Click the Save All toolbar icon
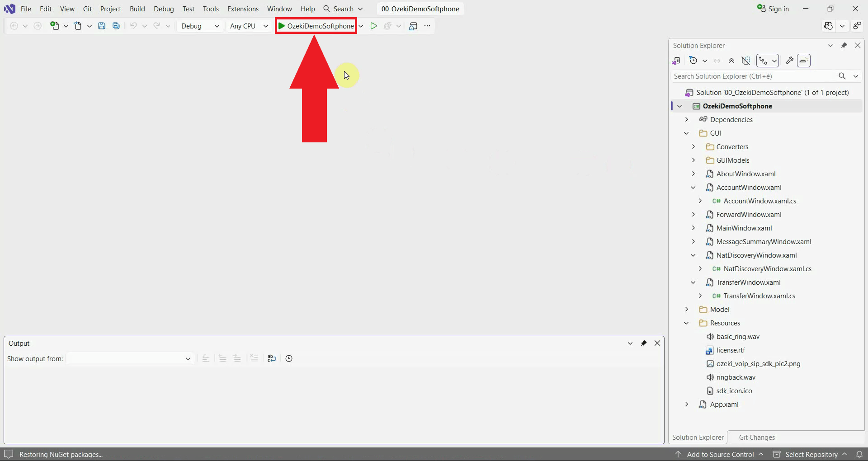 point(116,26)
